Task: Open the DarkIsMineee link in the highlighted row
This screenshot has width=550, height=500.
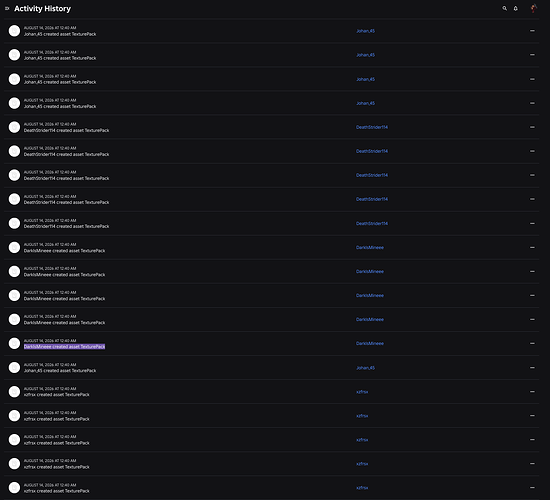Action: (x=370, y=344)
